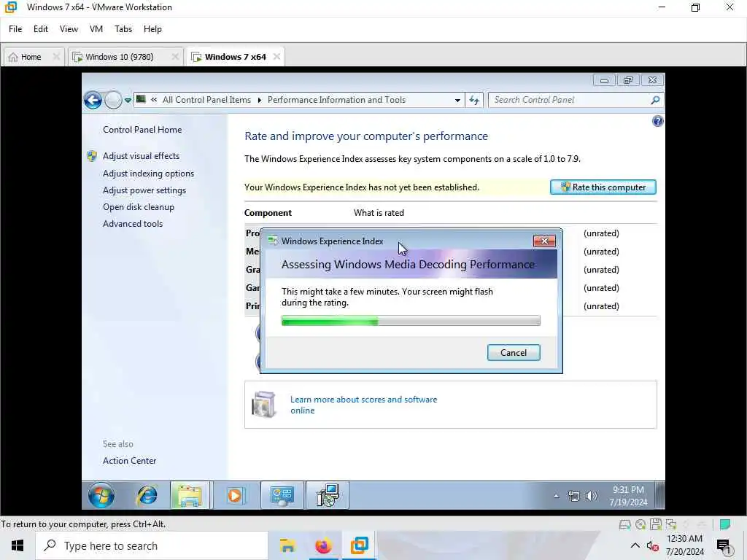The image size is (747, 560).
Task: Click the Rate this computer button
Action: click(x=603, y=187)
